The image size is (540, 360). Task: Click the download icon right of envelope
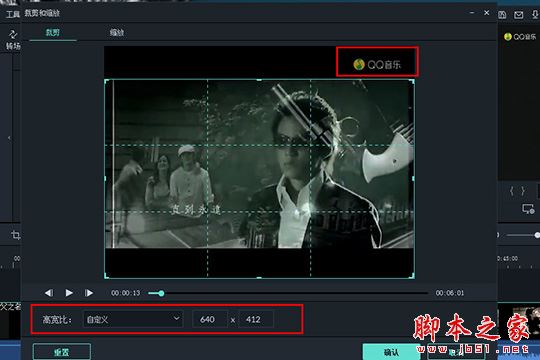tap(535, 14)
